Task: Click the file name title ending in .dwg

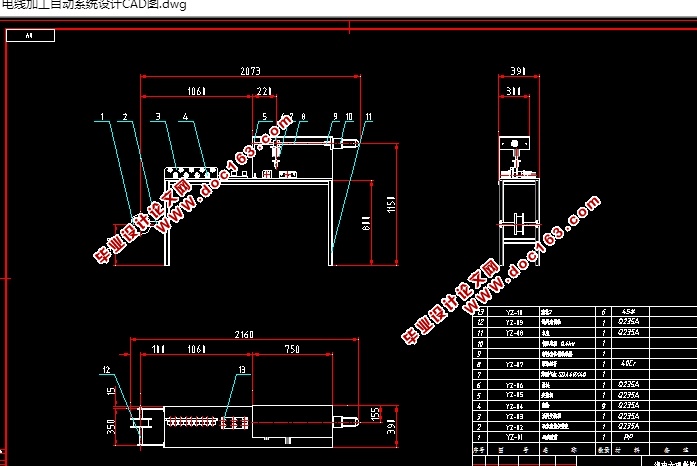Action: tap(93, 5)
